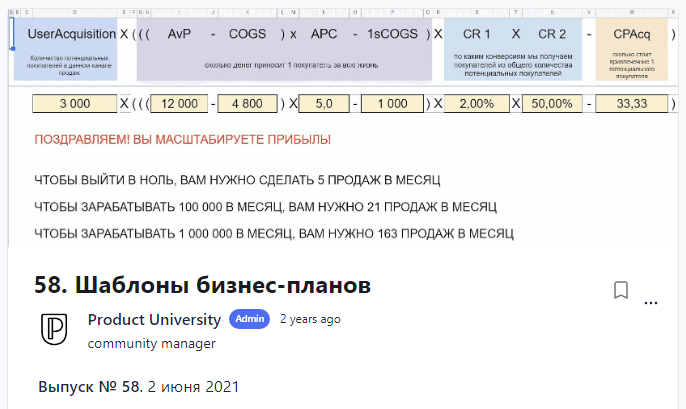
Task: Click the Admin badge
Action: coord(249,319)
